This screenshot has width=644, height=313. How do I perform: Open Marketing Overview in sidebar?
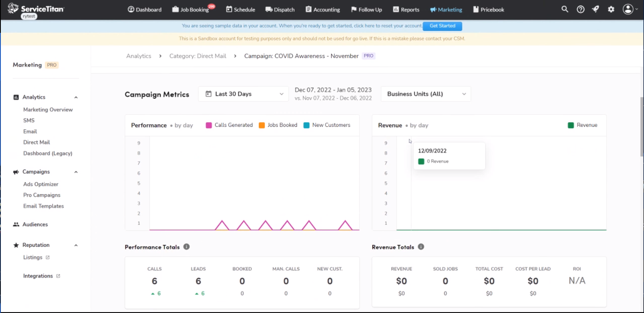(x=48, y=110)
